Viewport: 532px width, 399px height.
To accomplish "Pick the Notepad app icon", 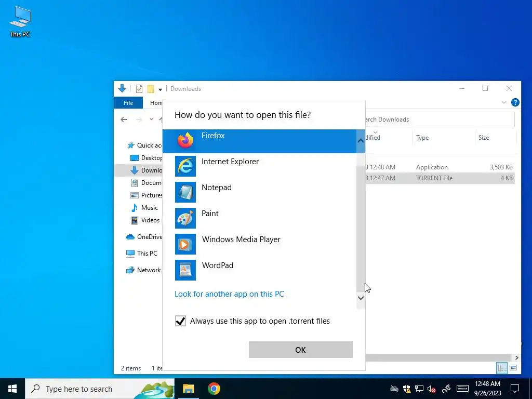I will click(x=185, y=192).
